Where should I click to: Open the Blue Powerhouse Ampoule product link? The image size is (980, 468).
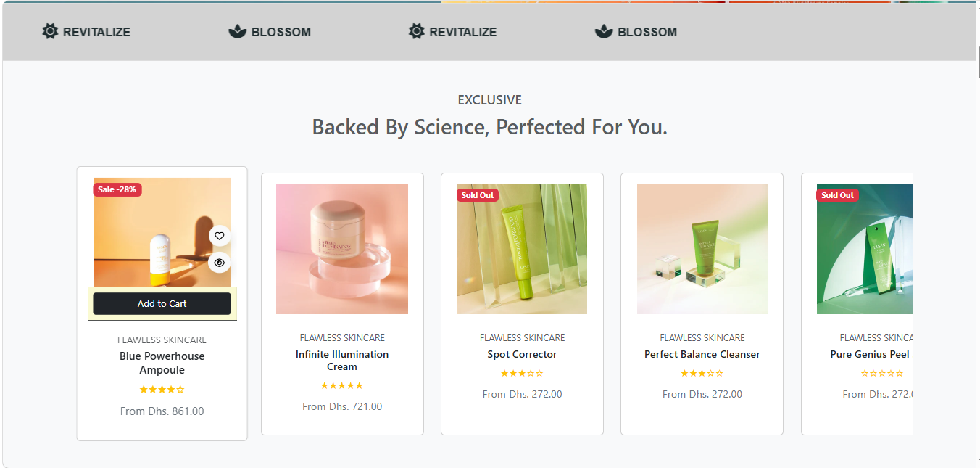pyautogui.click(x=162, y=363)
